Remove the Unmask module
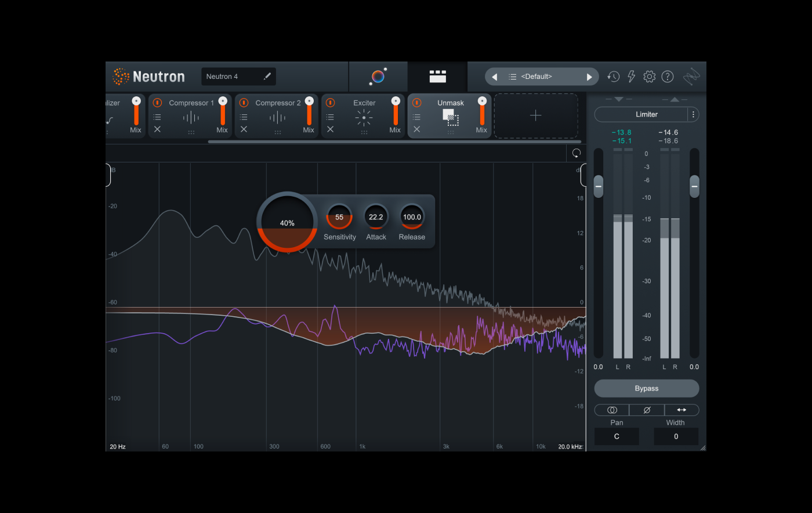The width and height of the screenshot is (812, 513). 416,129
